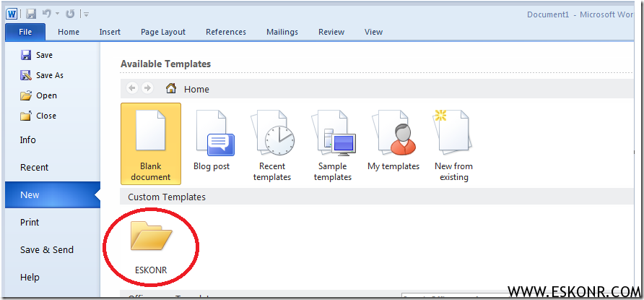Click the Undo arrow in title bar
The width and height of the screenshot is (644, 300).
(45, 13)
